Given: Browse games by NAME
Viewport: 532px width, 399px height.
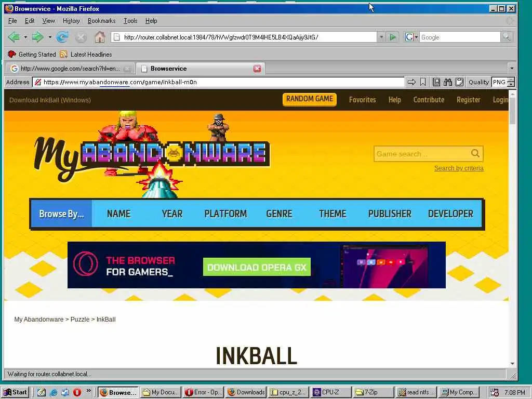Looking at the screenshot, I should point(119,214).
